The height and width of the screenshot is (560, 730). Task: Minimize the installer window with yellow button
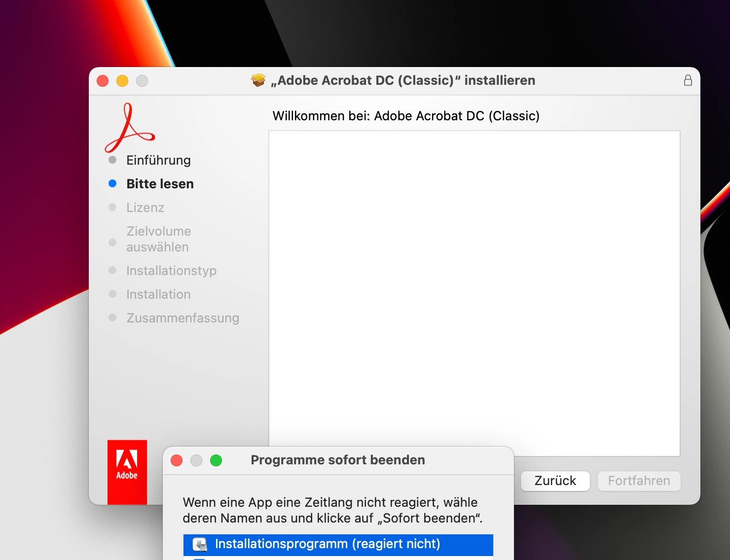click(122, 81)
